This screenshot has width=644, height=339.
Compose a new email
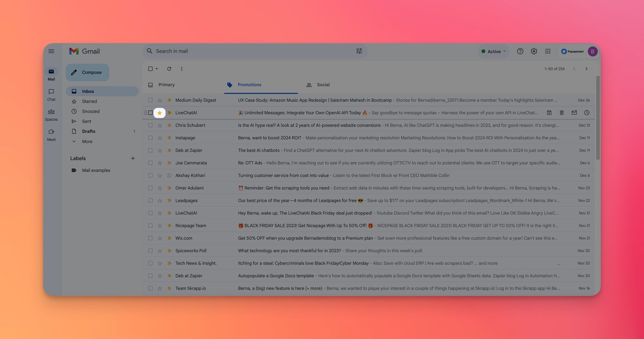(87, 72)
